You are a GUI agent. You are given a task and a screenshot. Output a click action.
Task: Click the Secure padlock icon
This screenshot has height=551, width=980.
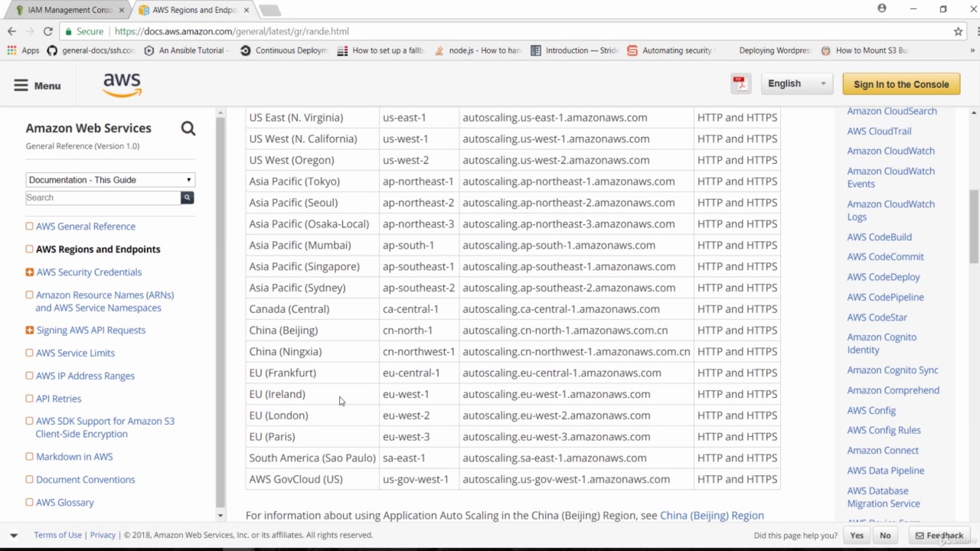point(69,31)
